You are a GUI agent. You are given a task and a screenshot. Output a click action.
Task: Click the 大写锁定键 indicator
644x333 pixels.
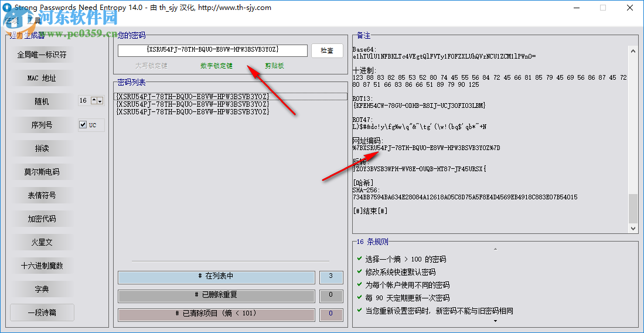[152, 66]
